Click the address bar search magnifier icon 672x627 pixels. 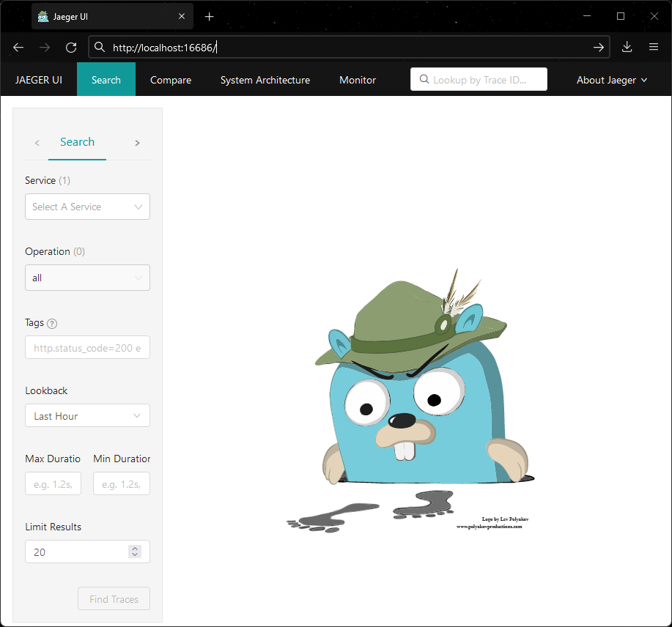pos(100,47)
